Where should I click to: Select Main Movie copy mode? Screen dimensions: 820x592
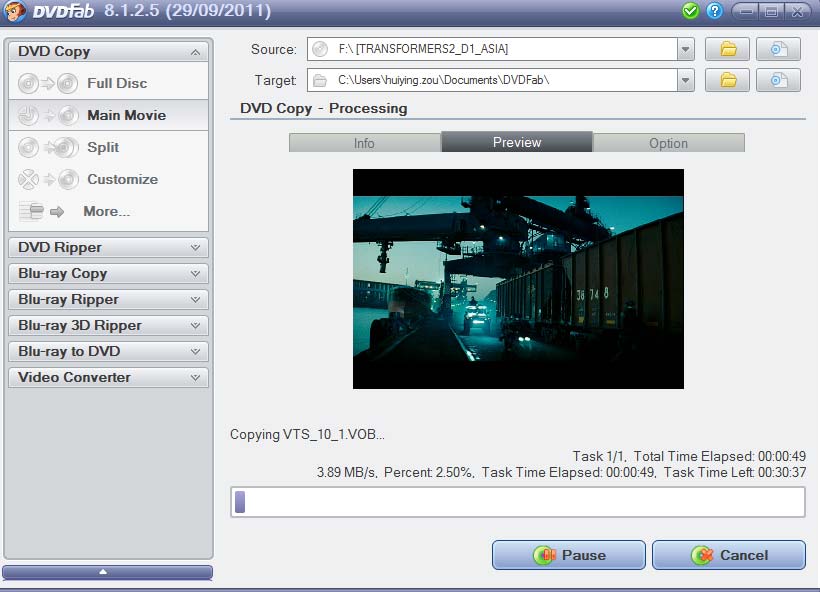108,115
